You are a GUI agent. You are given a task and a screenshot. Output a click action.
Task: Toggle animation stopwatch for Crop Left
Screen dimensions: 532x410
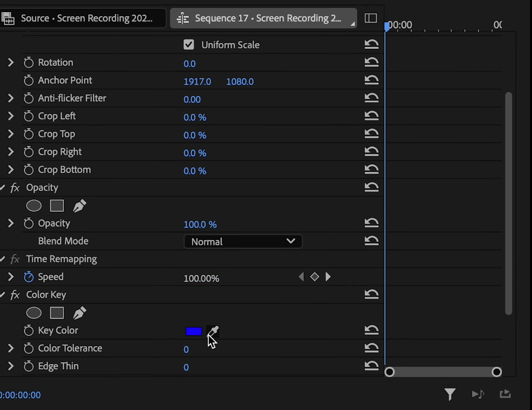click(29, 116)
